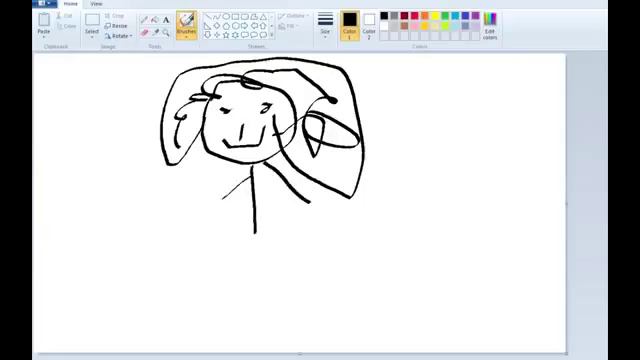Screen dimensions: 640x360
Task: Open the Paste dropdown arrow
Action: coord(44,37)
